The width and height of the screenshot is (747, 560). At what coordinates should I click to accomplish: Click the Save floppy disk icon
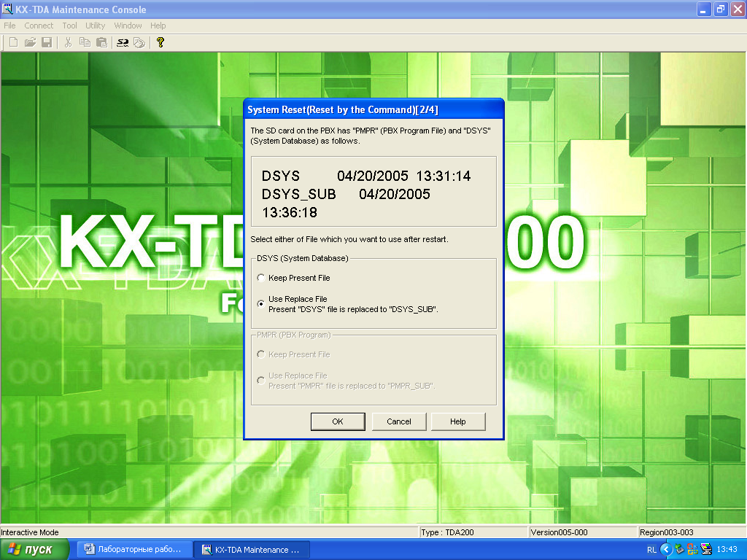pyautogui.click(x=47, y=42)
